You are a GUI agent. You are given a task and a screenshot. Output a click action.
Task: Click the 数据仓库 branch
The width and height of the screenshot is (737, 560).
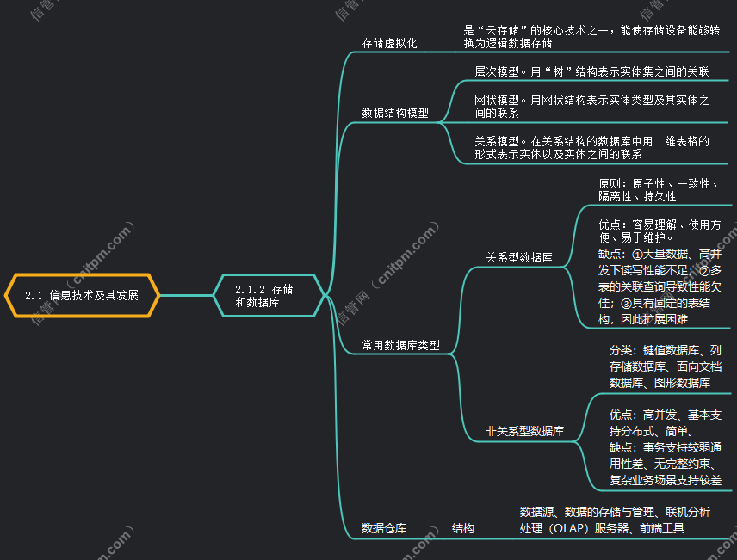click(384, 528)
